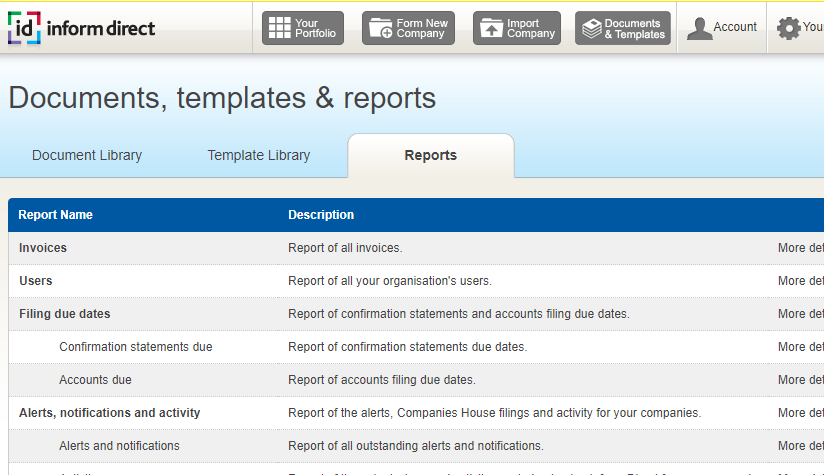Screen dimensions: 824x475
Task: Switch to the Document Library tab
Action: [87, 156]
